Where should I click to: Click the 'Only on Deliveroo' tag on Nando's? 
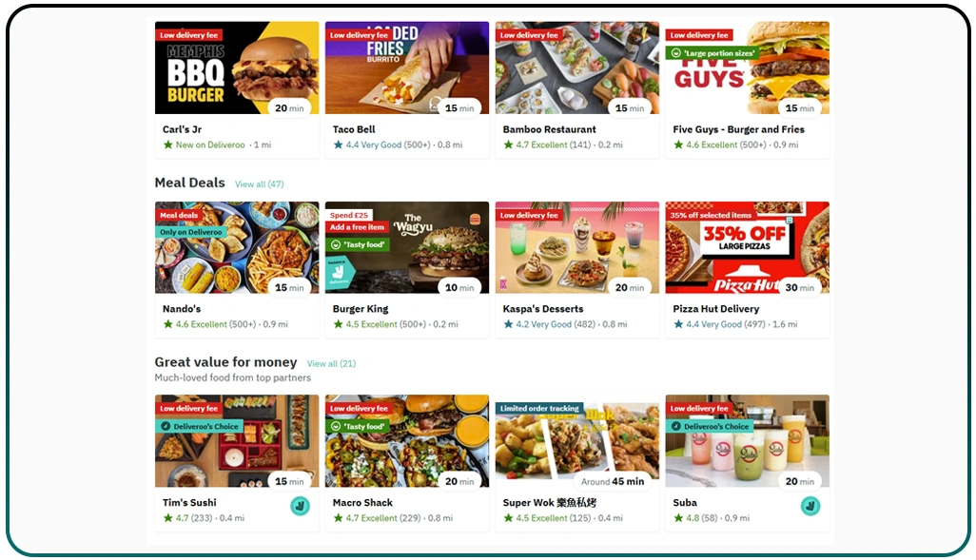(x=191, y=232)
